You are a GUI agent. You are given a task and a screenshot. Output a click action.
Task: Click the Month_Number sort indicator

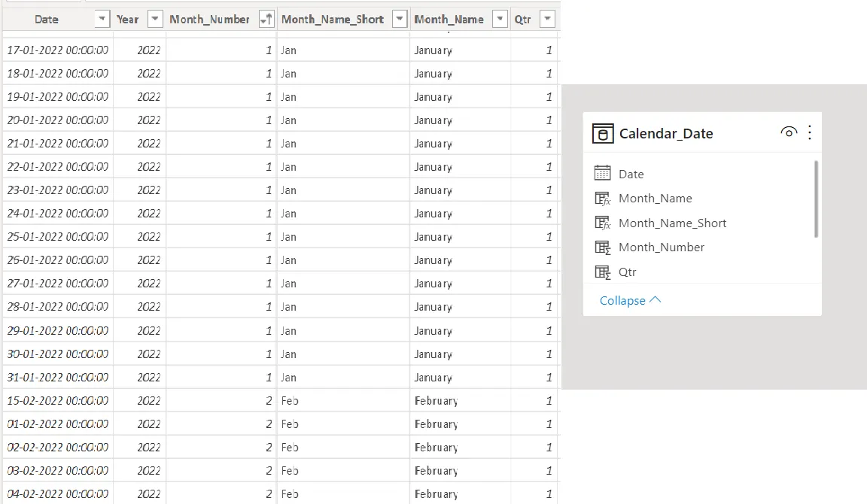266,19
